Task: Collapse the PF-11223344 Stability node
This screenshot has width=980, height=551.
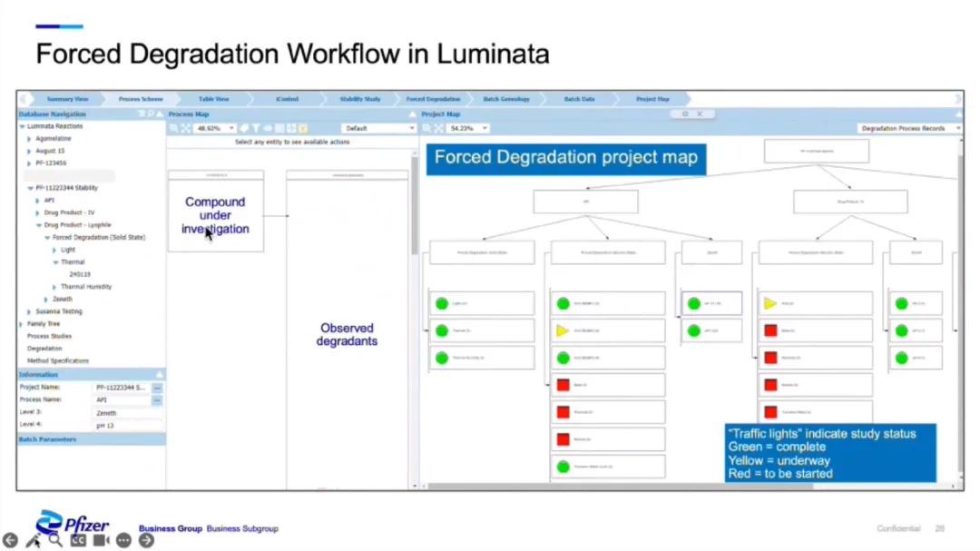Action: pyautogui.click(x=30, y=188)
